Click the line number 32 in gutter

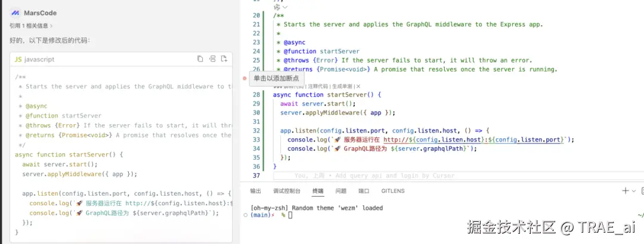click(256, 131)
